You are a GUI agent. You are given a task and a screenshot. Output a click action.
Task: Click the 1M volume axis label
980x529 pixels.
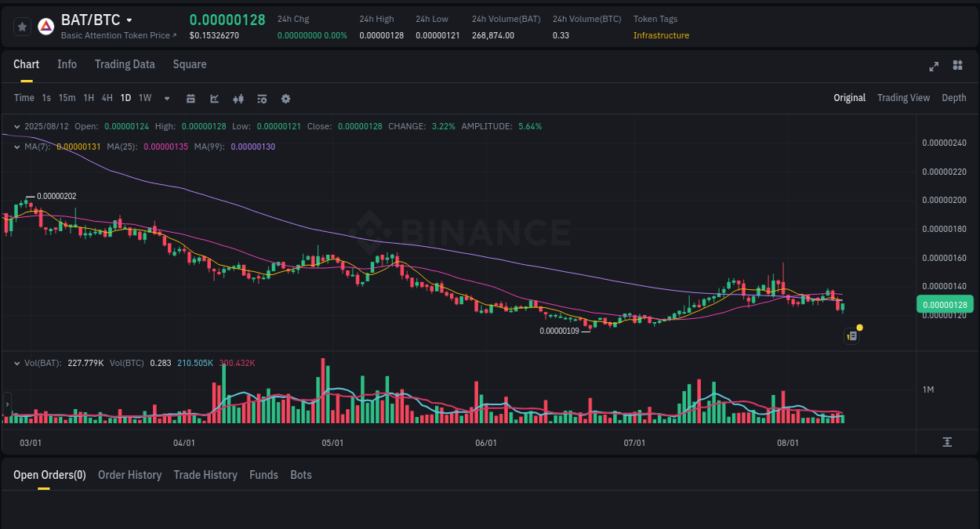click(928, 390)
